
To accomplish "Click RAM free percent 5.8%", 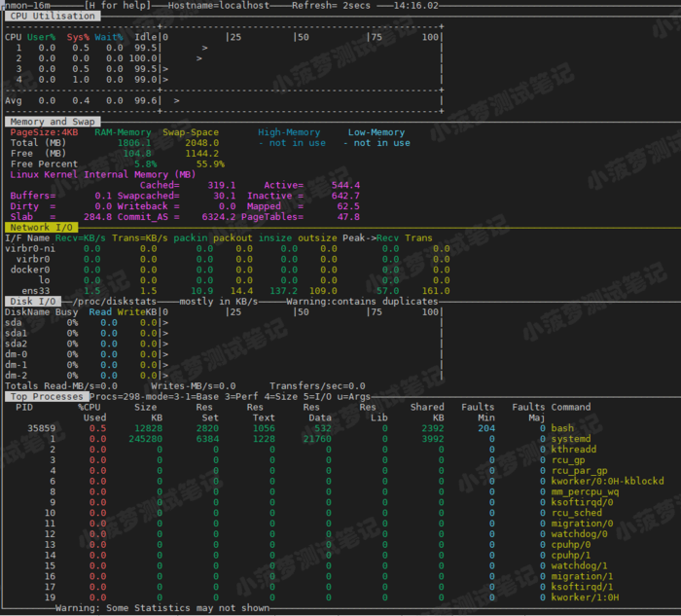I will tap(146, 164).
